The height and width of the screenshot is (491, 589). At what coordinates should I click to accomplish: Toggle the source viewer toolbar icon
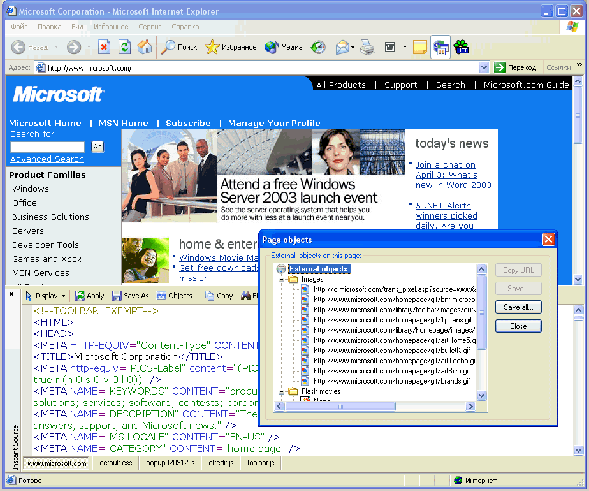441,47
